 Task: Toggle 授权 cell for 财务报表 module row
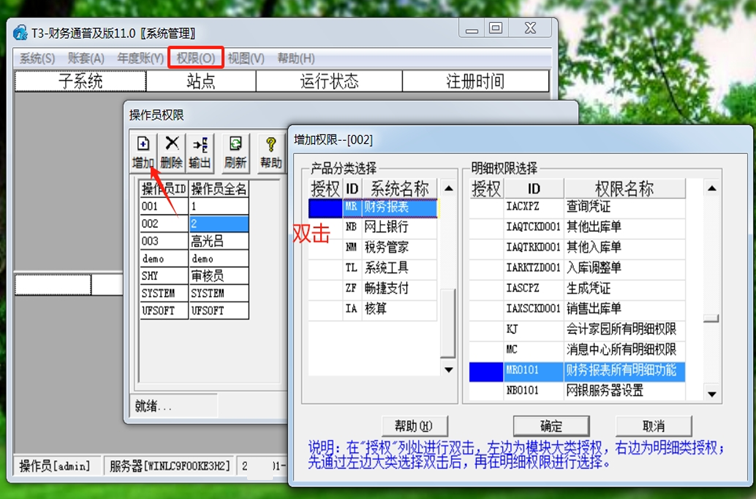[x=325, y=208]
